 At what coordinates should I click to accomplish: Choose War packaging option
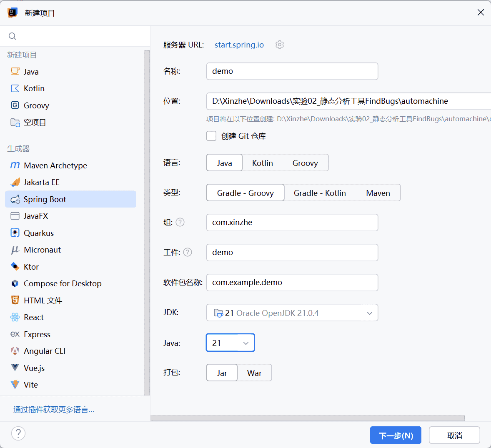pos(254,373)
